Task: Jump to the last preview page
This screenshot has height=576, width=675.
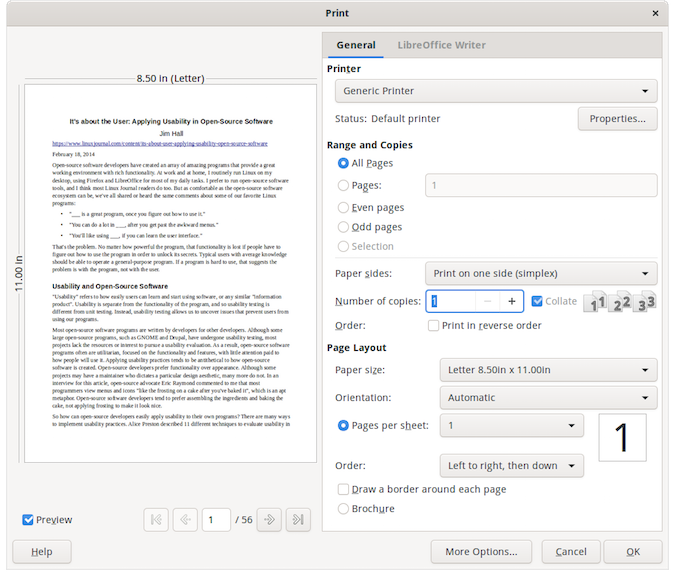Action: (x=297, y=519)
